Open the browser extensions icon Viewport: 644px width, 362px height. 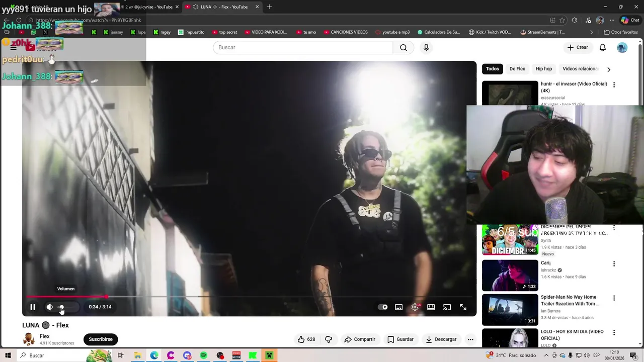tap(575, 20)
